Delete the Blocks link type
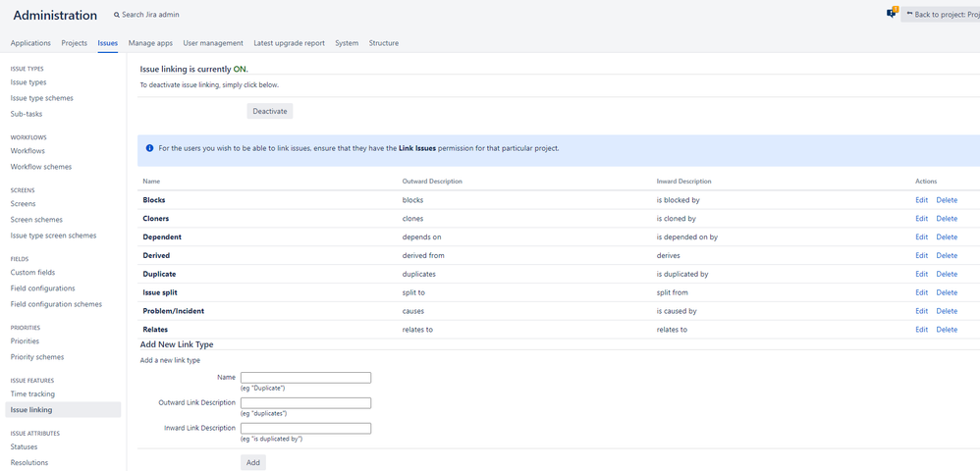This screenshot has width=980, height=471. pos(947,200)
